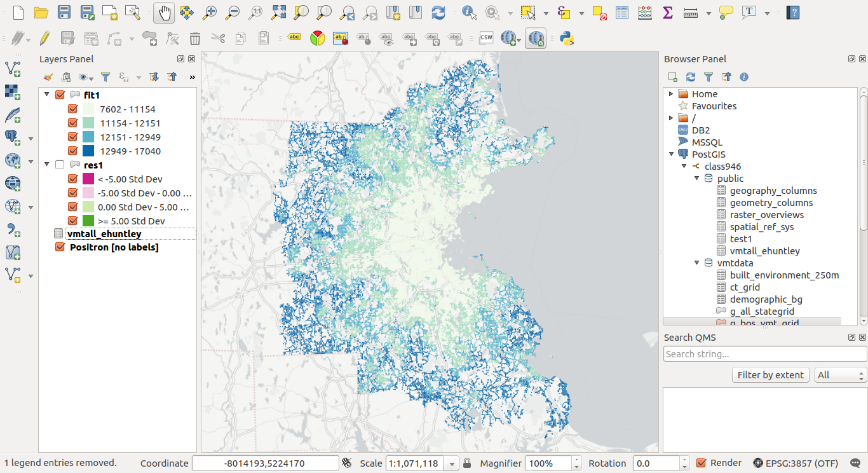Collapse the PostGIS tree node
Viewport: 868px width, 473px height.
click(672, 154)
